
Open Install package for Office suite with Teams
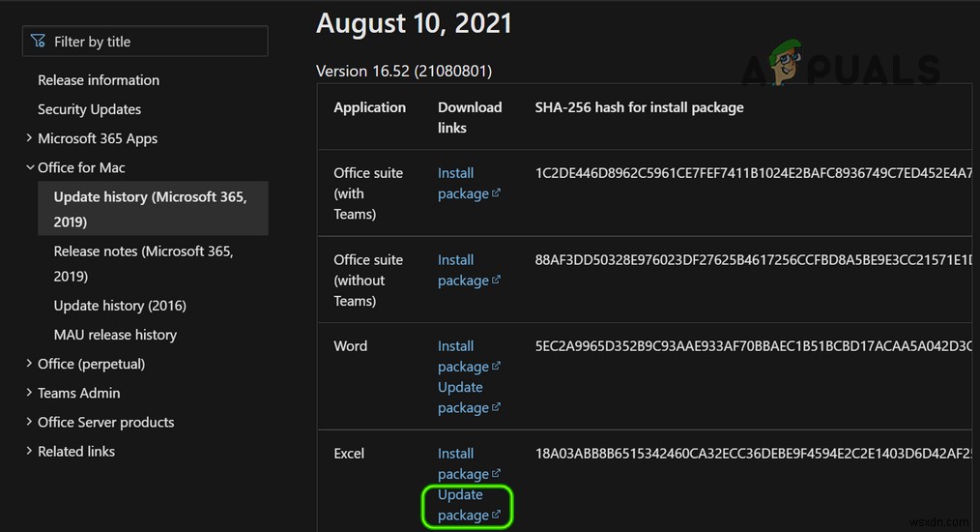tap(463, 183)
